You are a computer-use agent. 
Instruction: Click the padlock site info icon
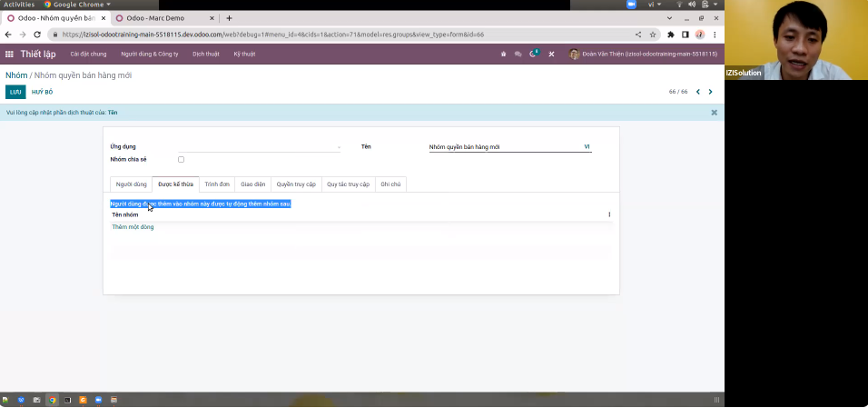[54, 35]
